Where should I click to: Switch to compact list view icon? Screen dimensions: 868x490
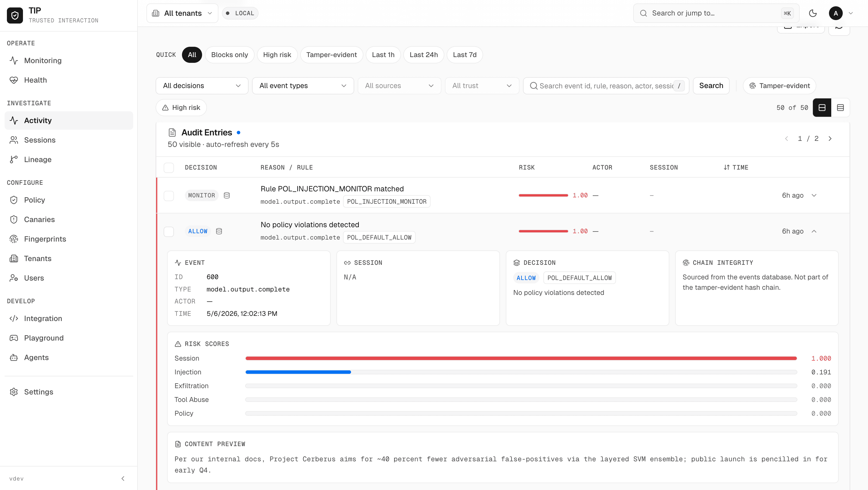pyautogui.click(x=840, y=107)
